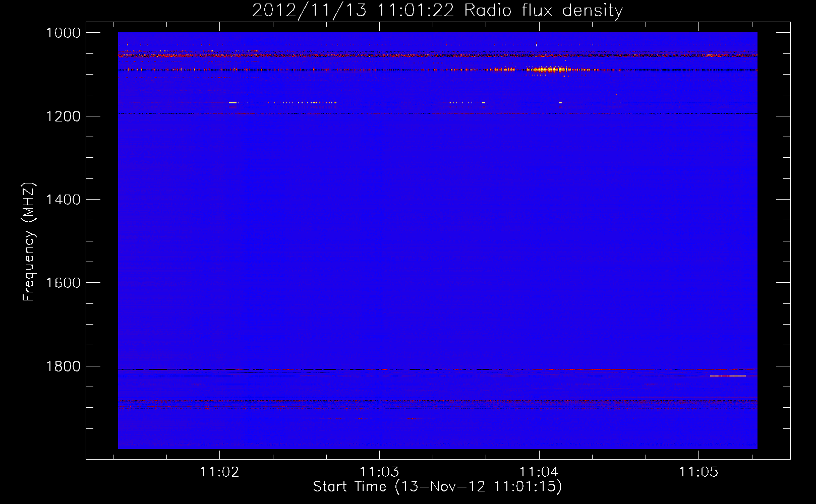Select the 1800 frequency tick label

[x=63, y=366]
